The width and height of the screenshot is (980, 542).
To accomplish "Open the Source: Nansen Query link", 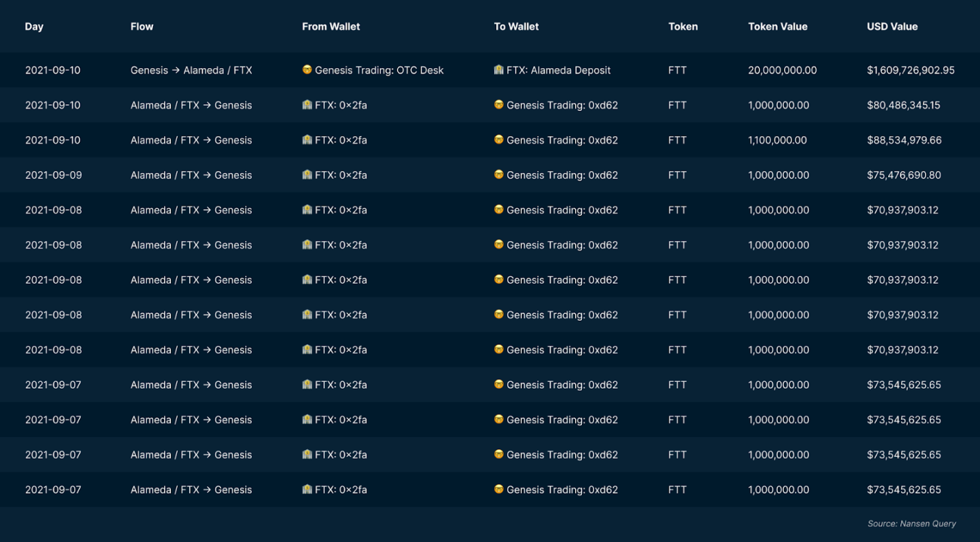I will coord(911,524).
